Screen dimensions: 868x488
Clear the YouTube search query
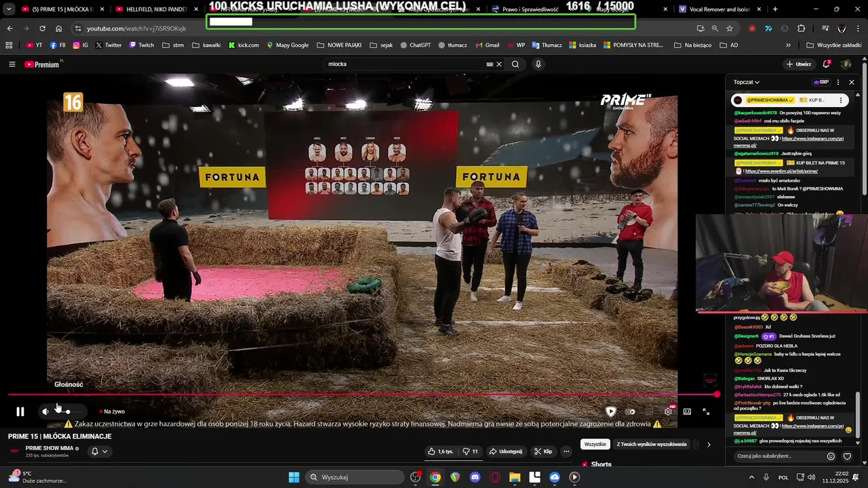[x=499, y=64]
